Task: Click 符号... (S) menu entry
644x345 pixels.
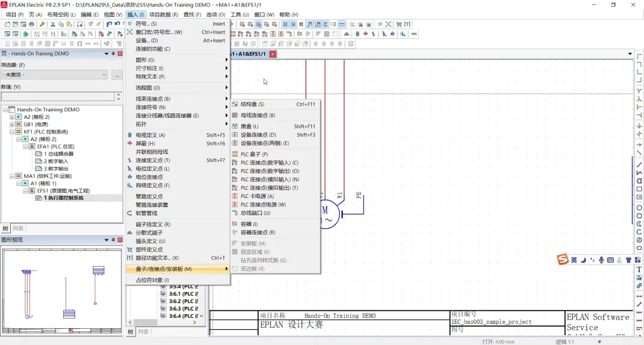Action: (178, 24)
